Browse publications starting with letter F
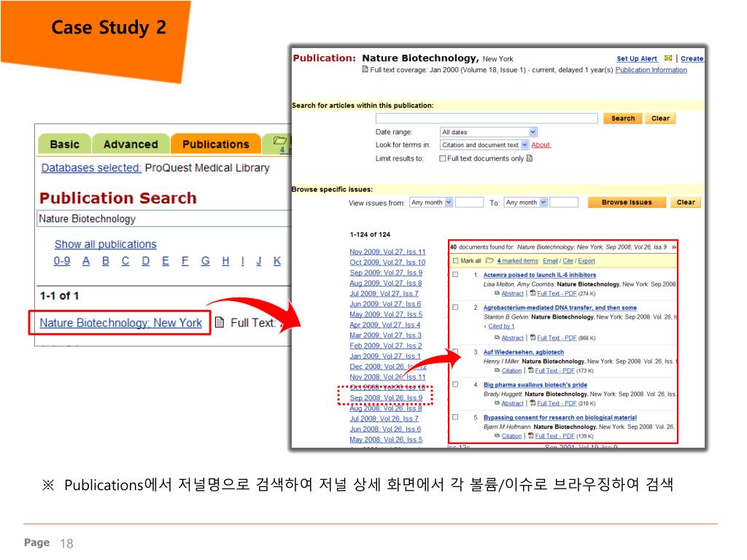The height and width of the screenshot is (560, 747). pos(185,261)
